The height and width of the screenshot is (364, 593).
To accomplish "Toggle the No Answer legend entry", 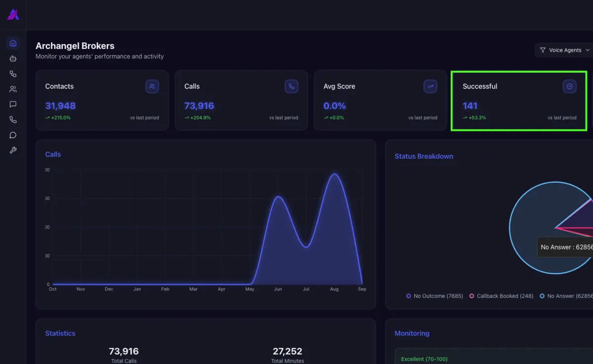I will (x=566, y=296).
